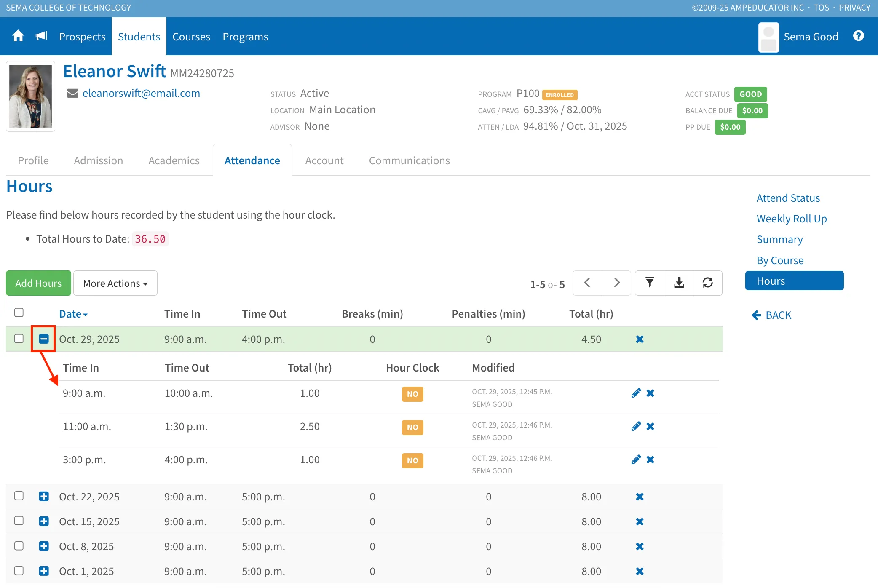Viewport: 878px width, 588px height.
Task: Open the Courses menu item
Action: (x=191, y=37)
